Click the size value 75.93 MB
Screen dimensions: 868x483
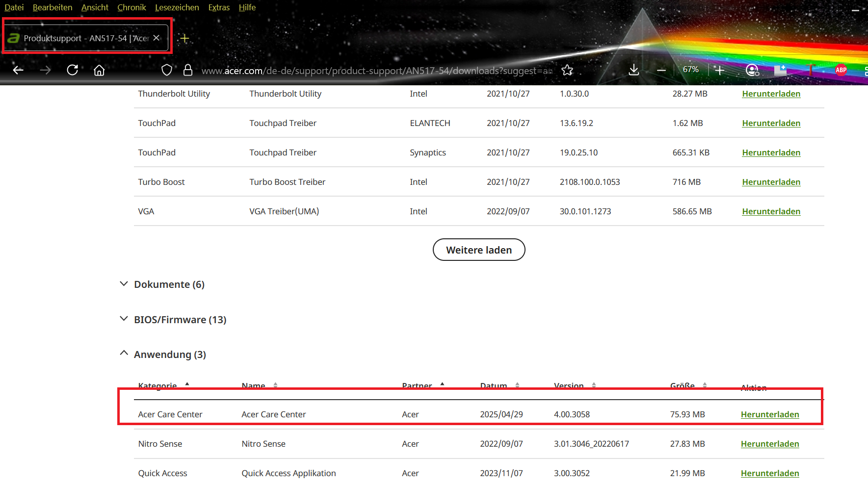pos(687,414)
